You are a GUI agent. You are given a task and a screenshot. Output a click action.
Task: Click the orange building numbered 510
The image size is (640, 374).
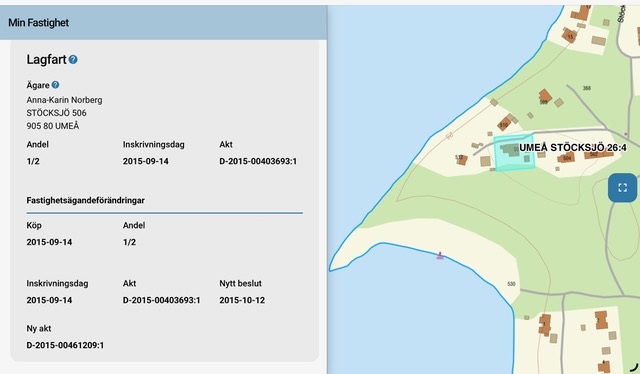(x=504, y=123)
